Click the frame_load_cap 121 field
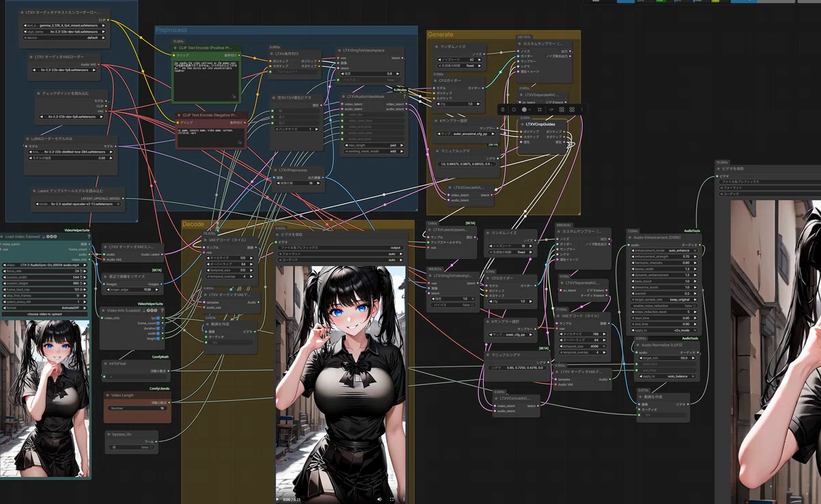This screenshot has width=821, height=504. pyautogui.click(x=44, y=289)
